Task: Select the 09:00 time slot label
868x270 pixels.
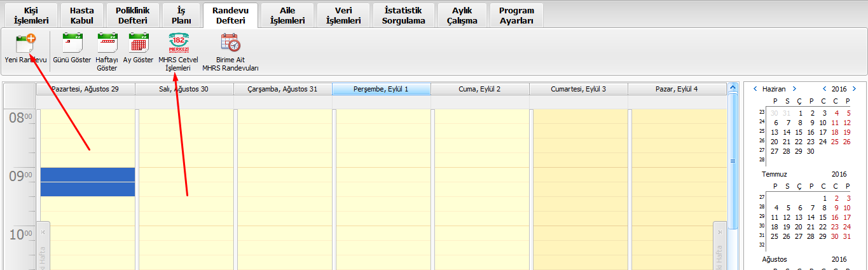Action: click(x=20, y=176)
